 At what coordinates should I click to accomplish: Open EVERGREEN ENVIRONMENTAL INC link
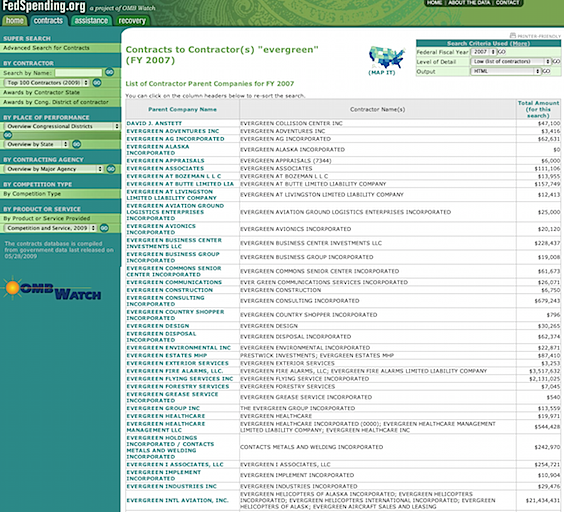pyautogui.click(x=178, y=348)
